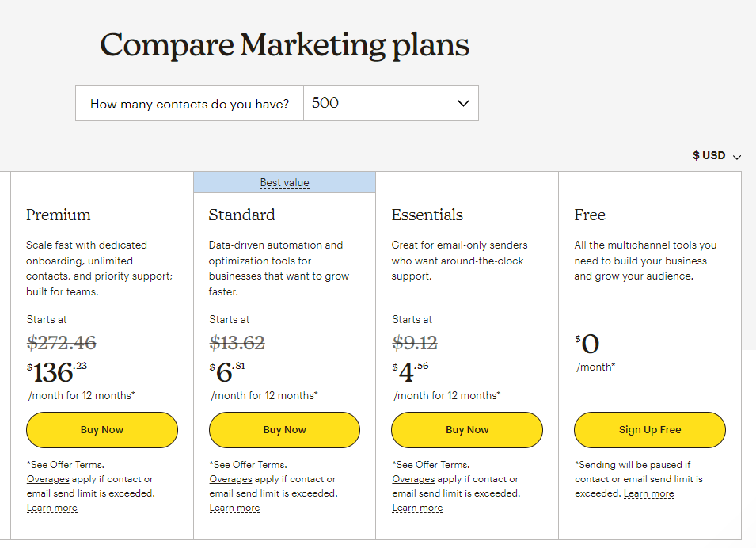Click Learn more under the Free plan
The width and height of the screenshot is (756, 548).
point(648,493)
